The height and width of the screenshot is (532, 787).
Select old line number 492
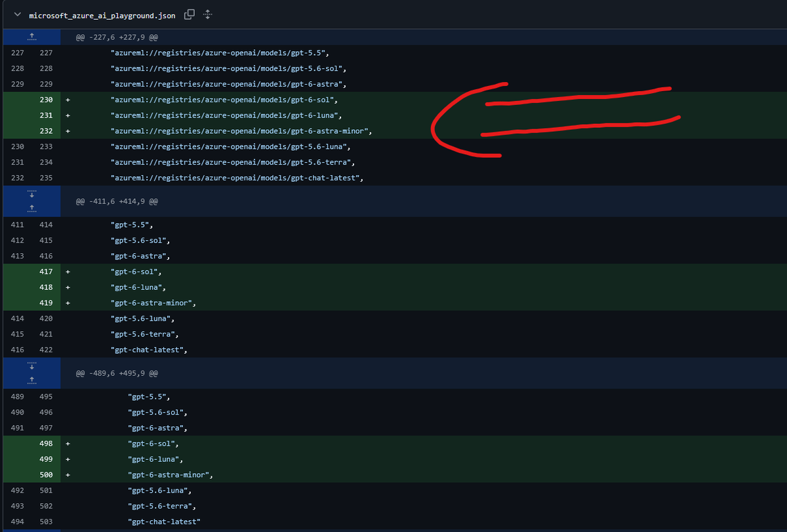pos(18,490)
